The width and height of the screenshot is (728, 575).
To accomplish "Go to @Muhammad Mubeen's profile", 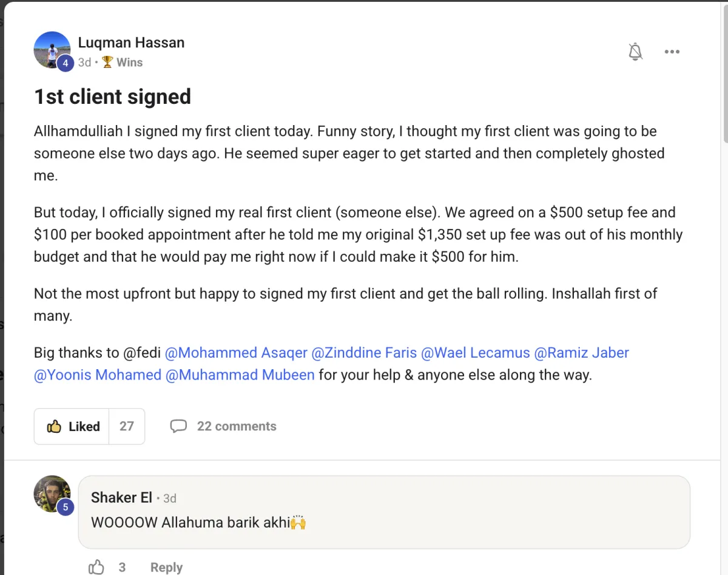I will click(x=240, y=375).
